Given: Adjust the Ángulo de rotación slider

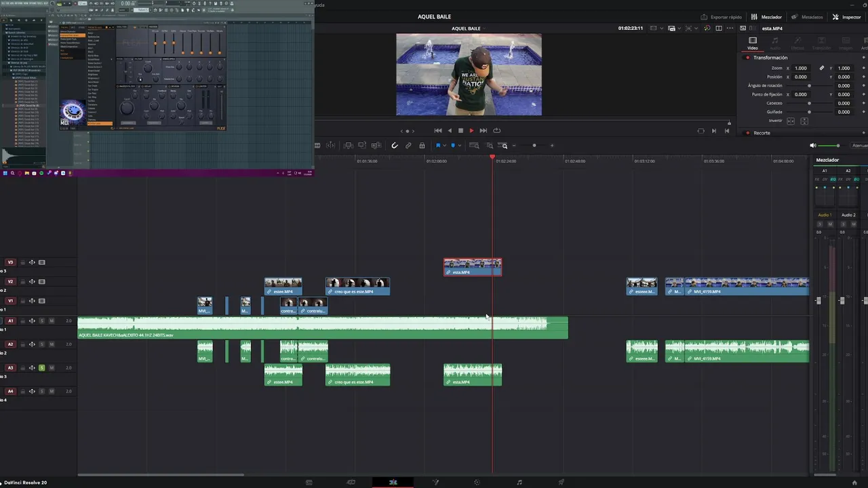Looking at the screenshot, I should pyautogui.click(x=809, y=86).
